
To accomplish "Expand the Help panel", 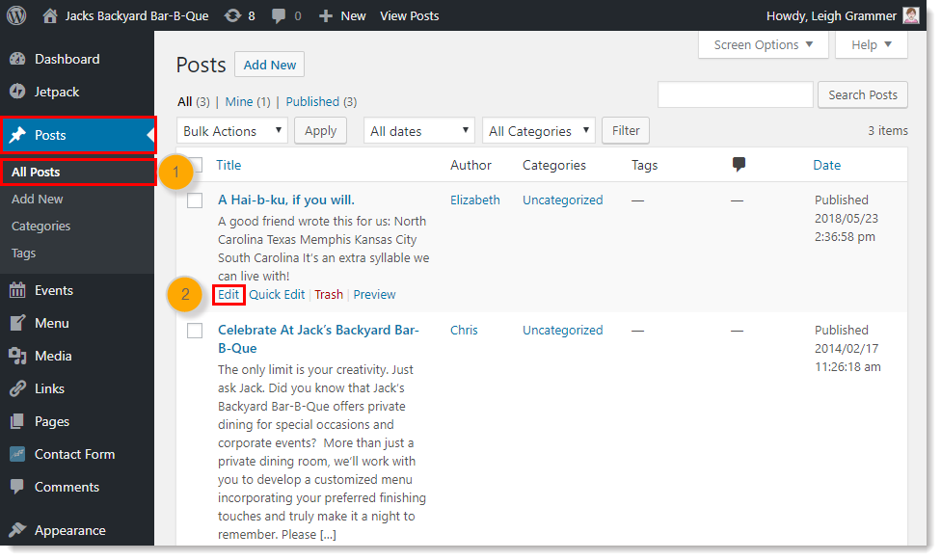I will coord(872,45).
